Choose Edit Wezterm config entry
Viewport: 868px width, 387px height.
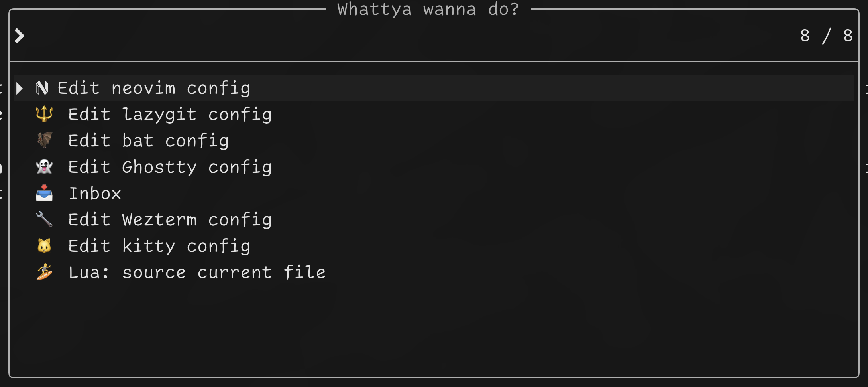tap(170, 219)
